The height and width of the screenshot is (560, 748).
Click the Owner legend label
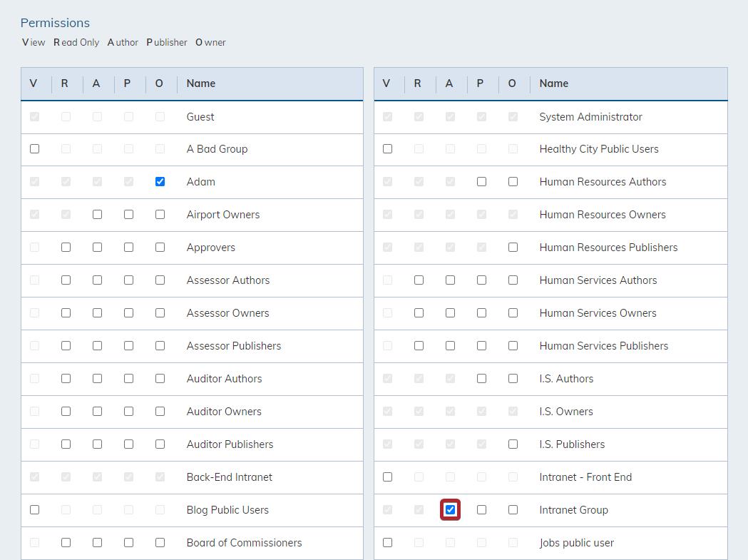[x=210, y=43]
